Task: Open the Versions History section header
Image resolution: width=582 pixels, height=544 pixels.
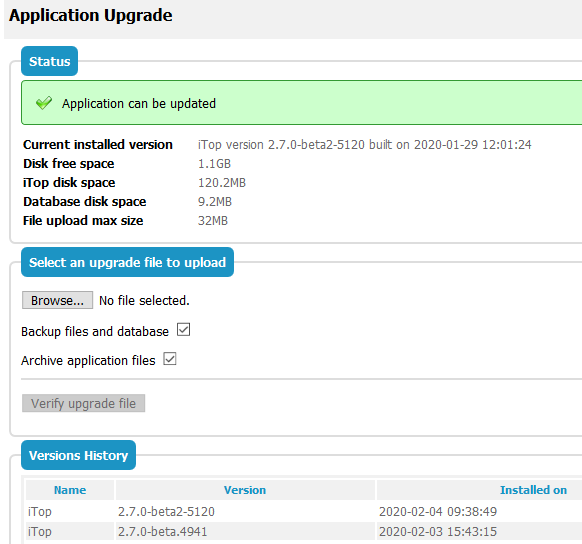Action: pyautogui.click(x=78, y=455)
